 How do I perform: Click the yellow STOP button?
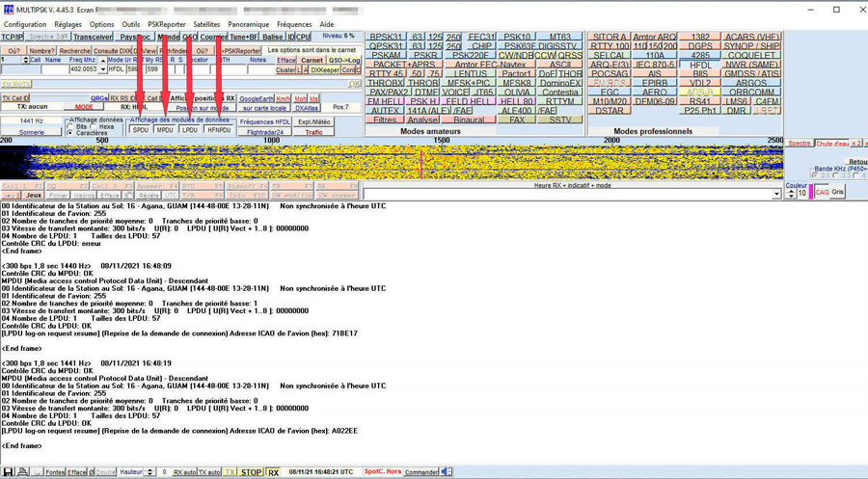pyautogui.click(x=252, y=472)
